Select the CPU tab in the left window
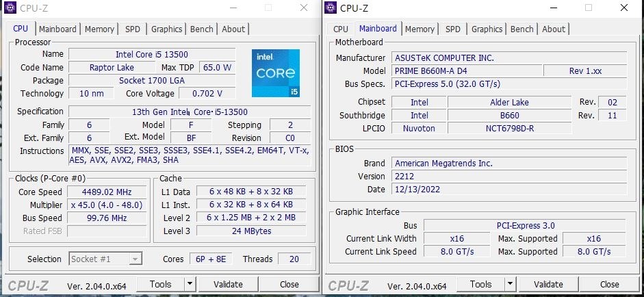The width and height of the screenshot is (644, 297). click(21, 28)
